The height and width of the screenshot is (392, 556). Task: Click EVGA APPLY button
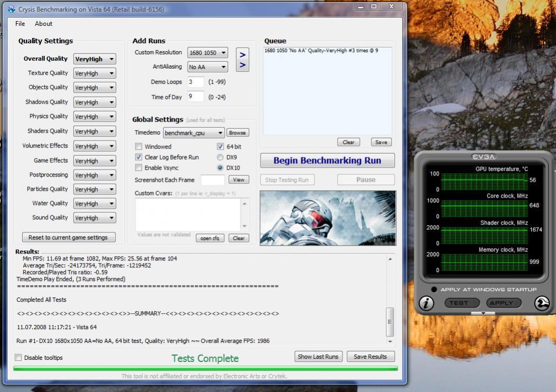point(504,303)
